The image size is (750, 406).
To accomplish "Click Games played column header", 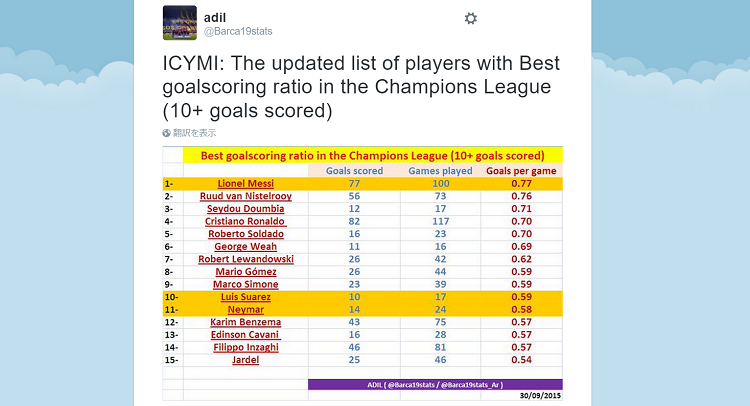I will click(x=441, y=171).
